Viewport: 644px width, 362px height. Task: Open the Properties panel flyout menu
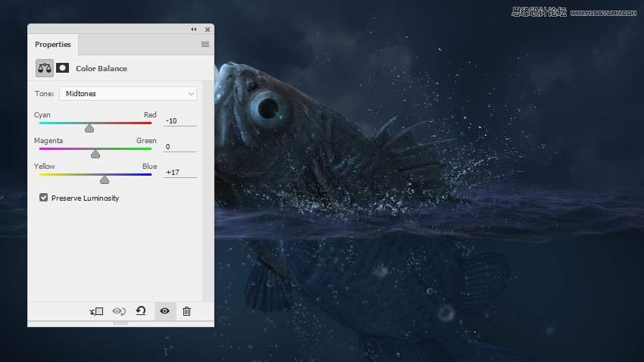(205, 45)
